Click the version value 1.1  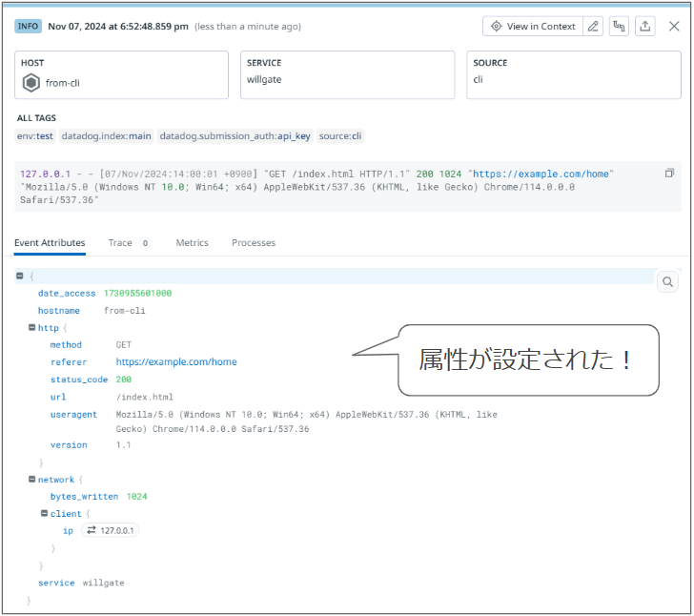click(x=124, y=445)
